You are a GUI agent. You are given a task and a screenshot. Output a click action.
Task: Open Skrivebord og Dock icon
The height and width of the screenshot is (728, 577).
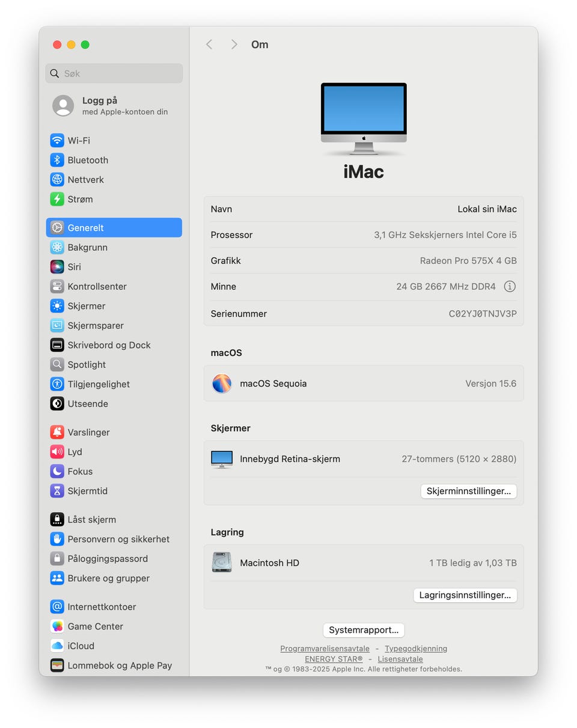(57, 345)
